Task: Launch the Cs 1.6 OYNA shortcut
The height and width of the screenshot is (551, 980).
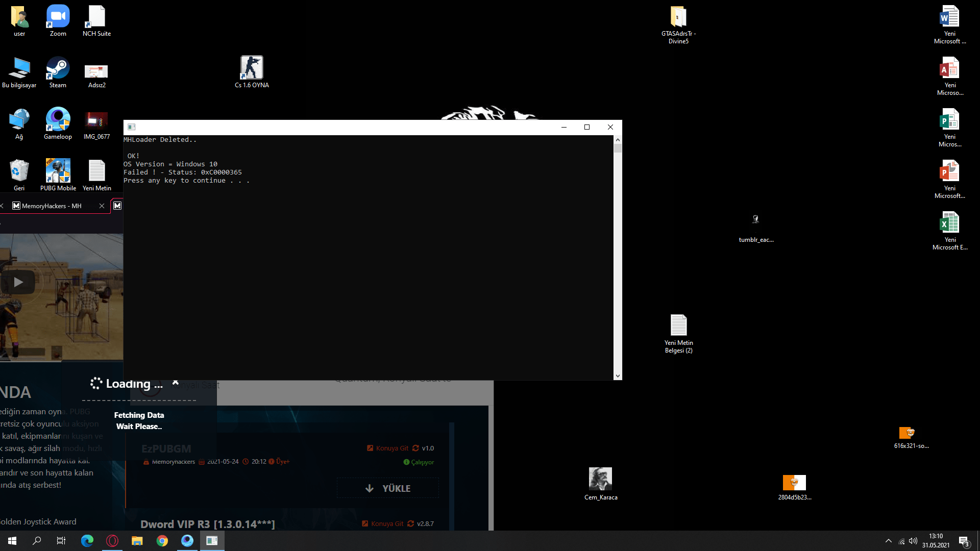Action: [x=252, y=72]
